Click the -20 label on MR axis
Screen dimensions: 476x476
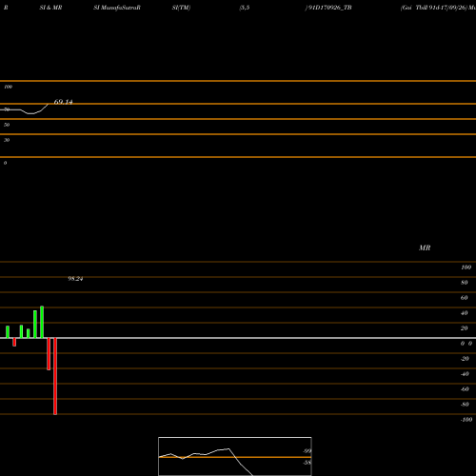point(465,359)
